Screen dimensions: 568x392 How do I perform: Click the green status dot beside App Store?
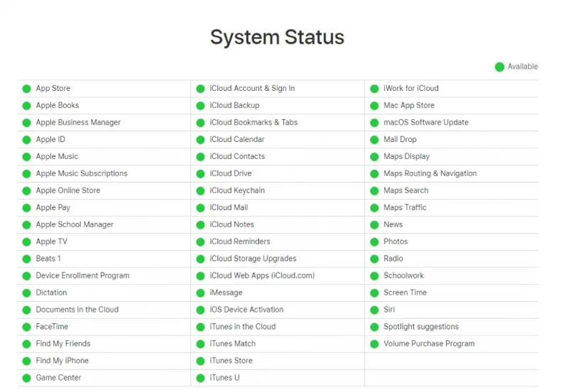(x=26, y=89)
